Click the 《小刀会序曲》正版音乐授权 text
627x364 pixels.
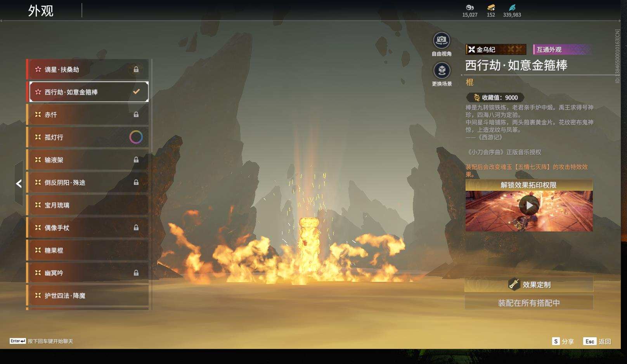pos(504,152)
